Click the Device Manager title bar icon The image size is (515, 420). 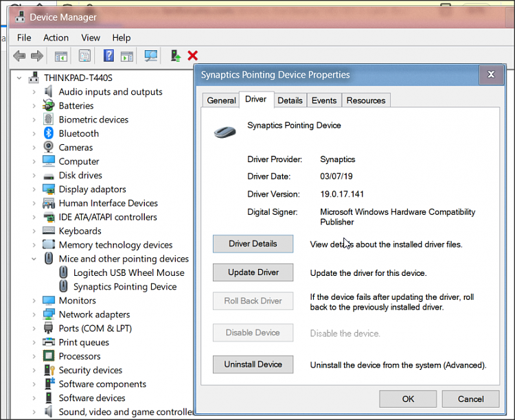pyautogui.click(x=20, y=16)
